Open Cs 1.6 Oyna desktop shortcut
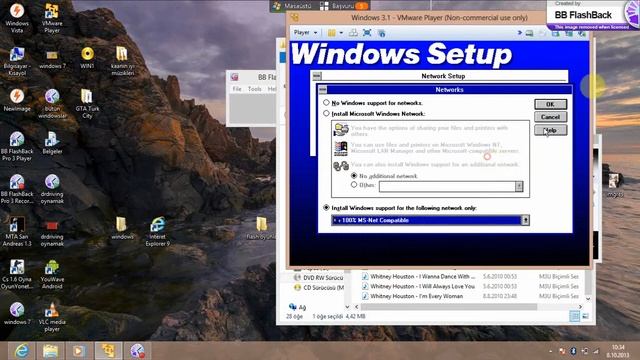The width and height of the screenshot is (640, 360). point(17,274)
